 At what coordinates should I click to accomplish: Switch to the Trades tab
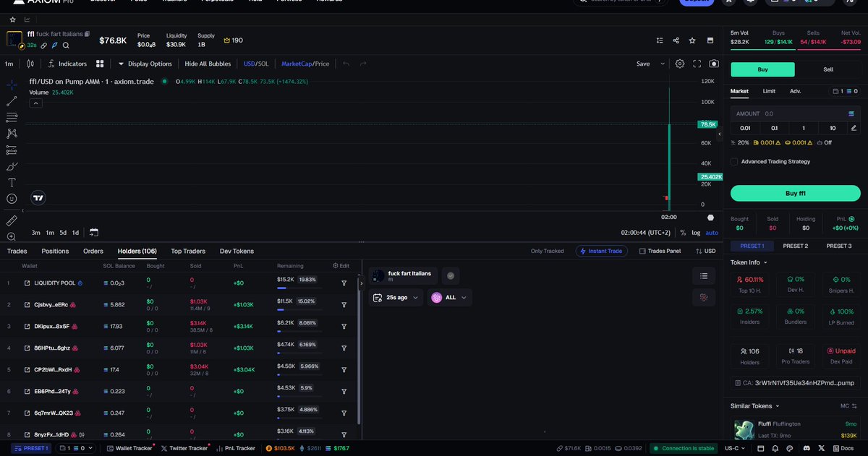pos(17,251)
